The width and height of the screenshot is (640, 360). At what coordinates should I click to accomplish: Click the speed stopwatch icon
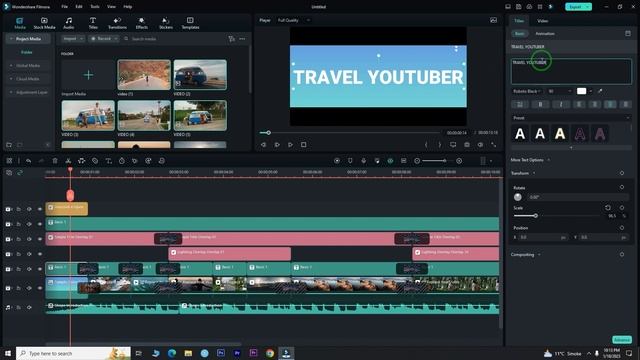[122, 161]
